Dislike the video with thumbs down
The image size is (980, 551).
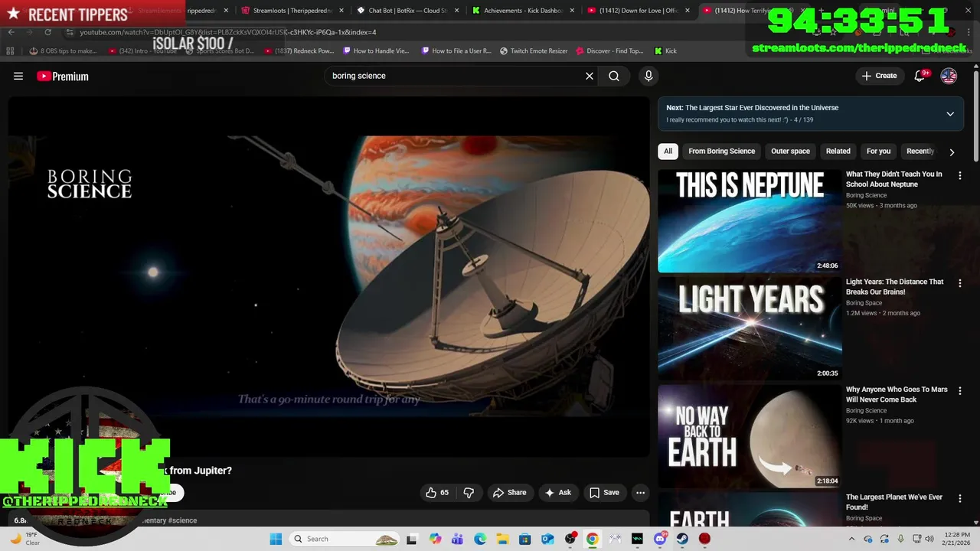click(469, 493)
